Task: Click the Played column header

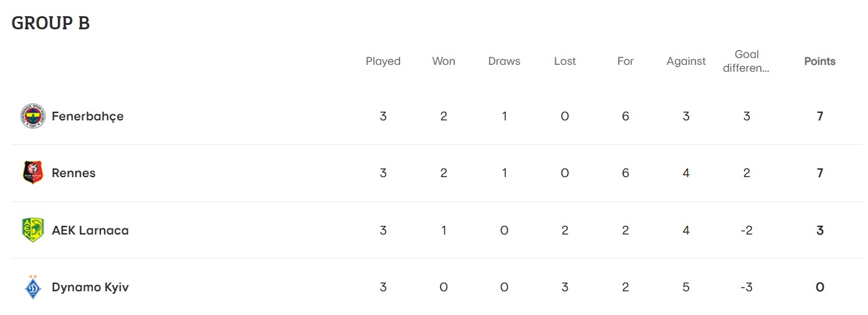Action: pyautogui.click(x=383, y=61)
